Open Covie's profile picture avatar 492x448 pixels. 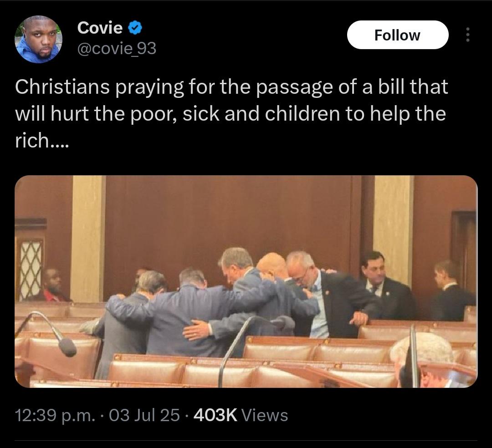39,39
